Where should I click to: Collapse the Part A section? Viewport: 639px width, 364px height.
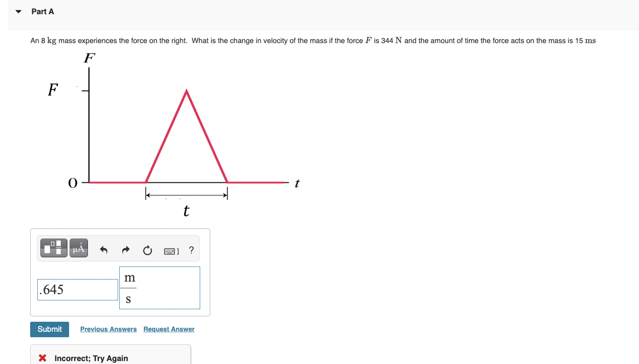click(x=18, y=11)
